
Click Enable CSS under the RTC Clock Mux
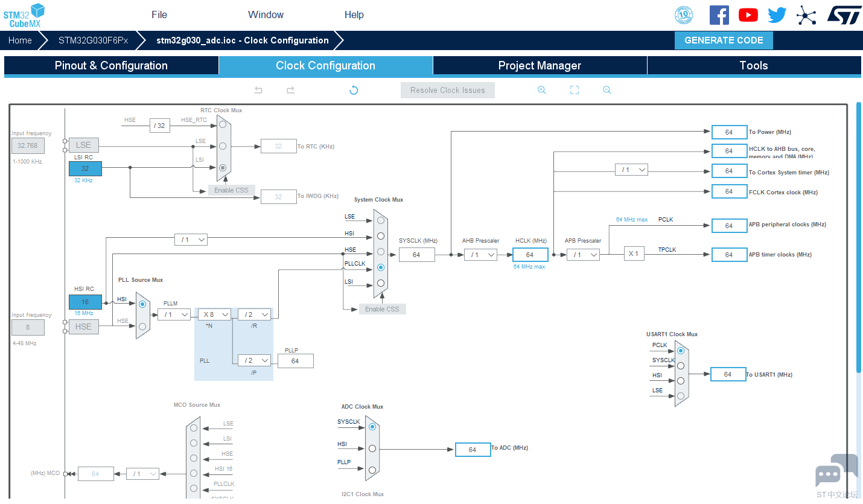pyautogui.click(x=231, y=190)
